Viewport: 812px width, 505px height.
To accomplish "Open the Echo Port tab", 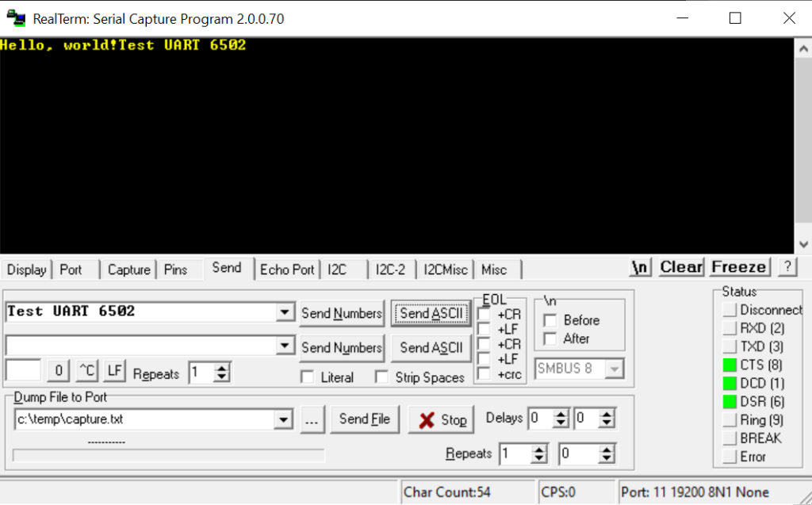I will [x=287, y=270].
